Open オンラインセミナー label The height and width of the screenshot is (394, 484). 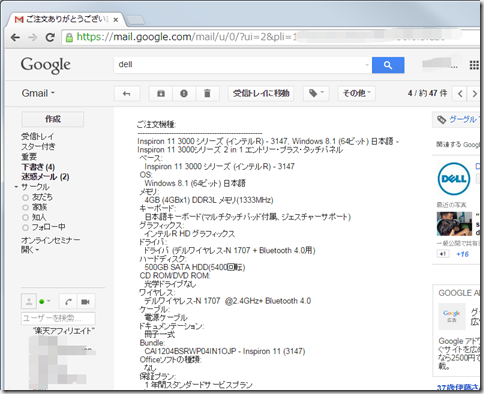click(x=51, y=240)
